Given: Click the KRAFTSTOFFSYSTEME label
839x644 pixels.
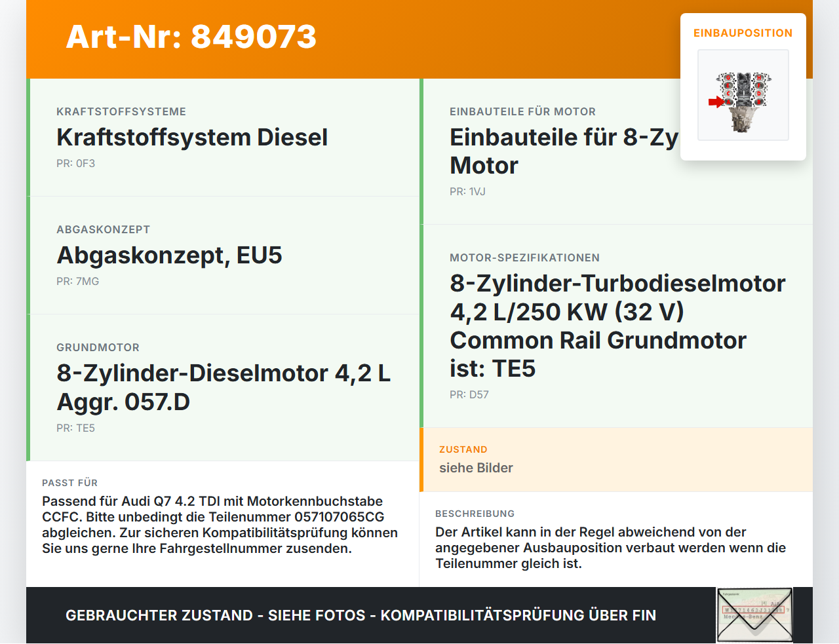Looking at the screenshot, I should point(121,112).
